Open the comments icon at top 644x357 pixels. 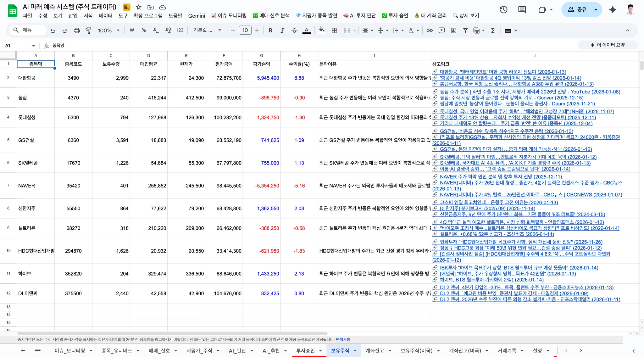tap(522, 10)
